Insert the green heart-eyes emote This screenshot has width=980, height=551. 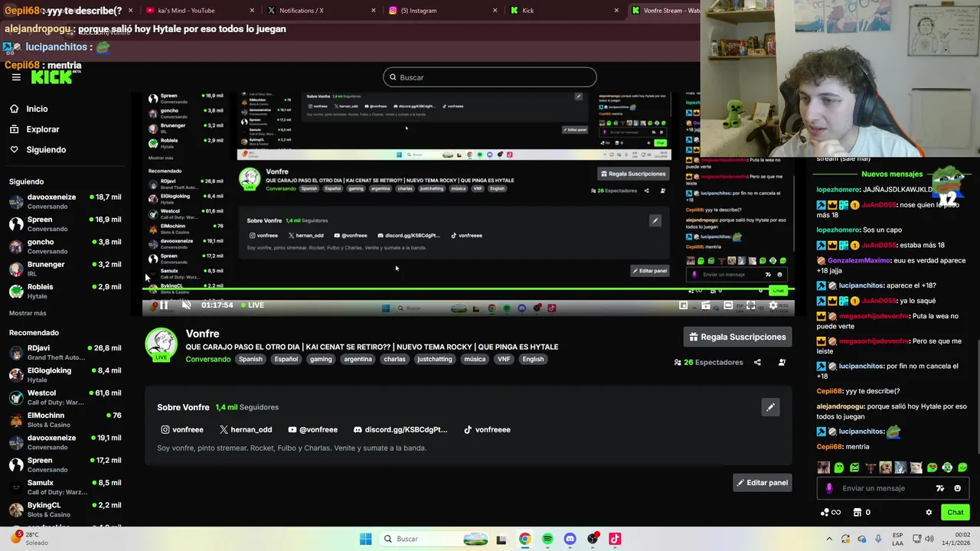(932, 468)
